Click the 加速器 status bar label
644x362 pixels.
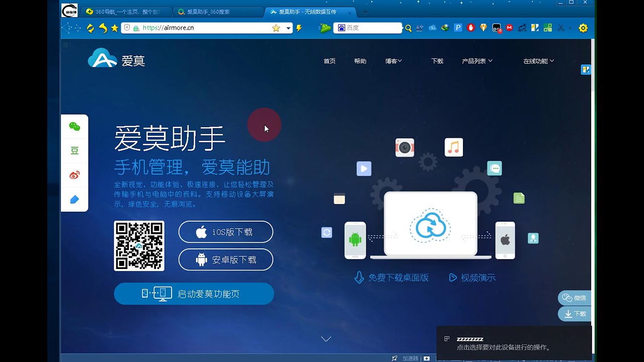coord(410,358)
